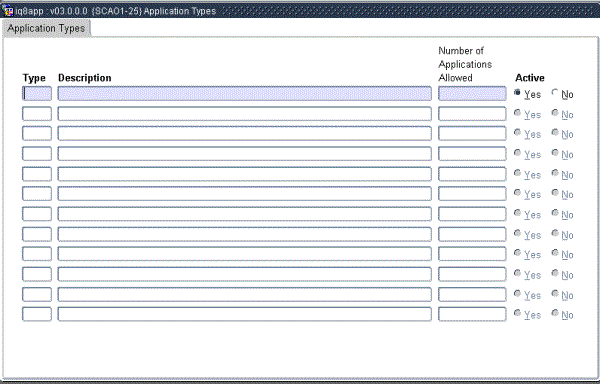Click the Description field in the second row

(245, 114)
